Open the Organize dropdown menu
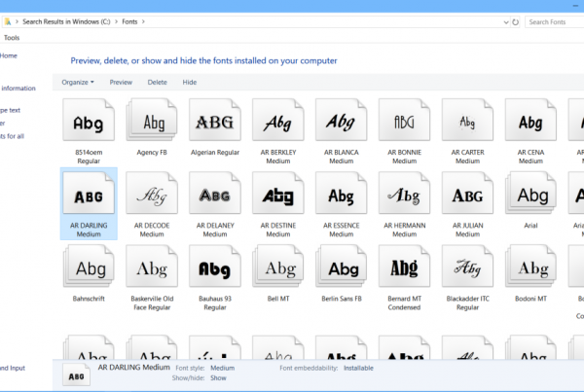The height and width of the screenshot is (392, 584). tap(78, 83)
